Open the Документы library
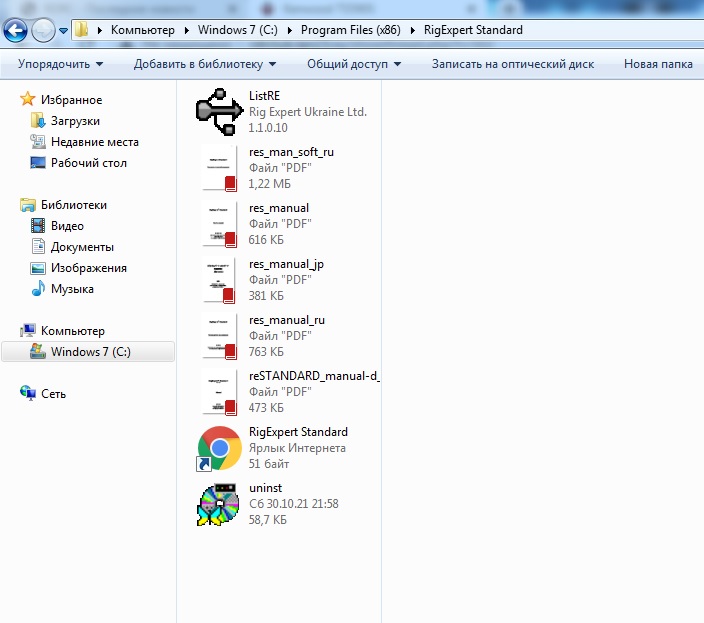The image size is (704, 623). [82, 247]
